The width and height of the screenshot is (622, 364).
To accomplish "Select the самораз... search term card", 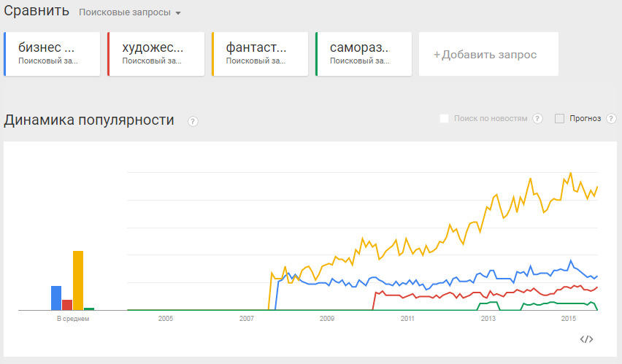I will coord(364,54).
